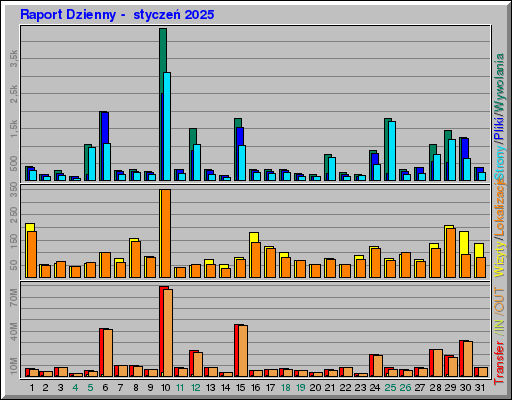Image resolution: width=512 pixels, height=400 pixels.
Task: Click the 'Transfer' legend label
Action: click(500, 362)
